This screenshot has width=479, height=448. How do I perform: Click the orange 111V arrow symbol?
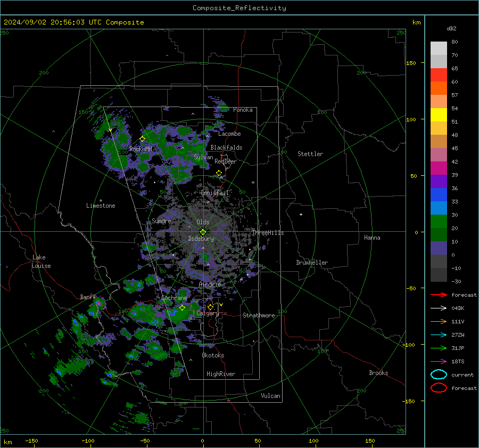(x=439, y=321)
